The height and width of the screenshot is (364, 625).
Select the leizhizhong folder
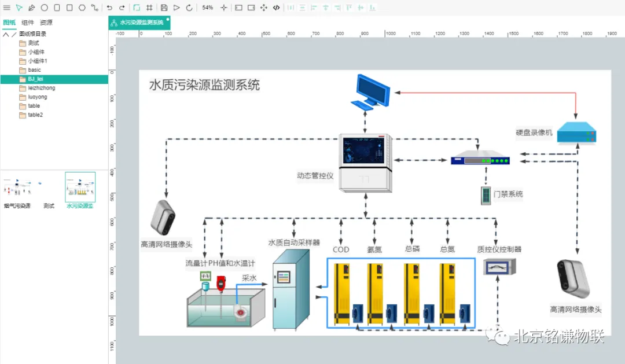(x=41, y=88)
